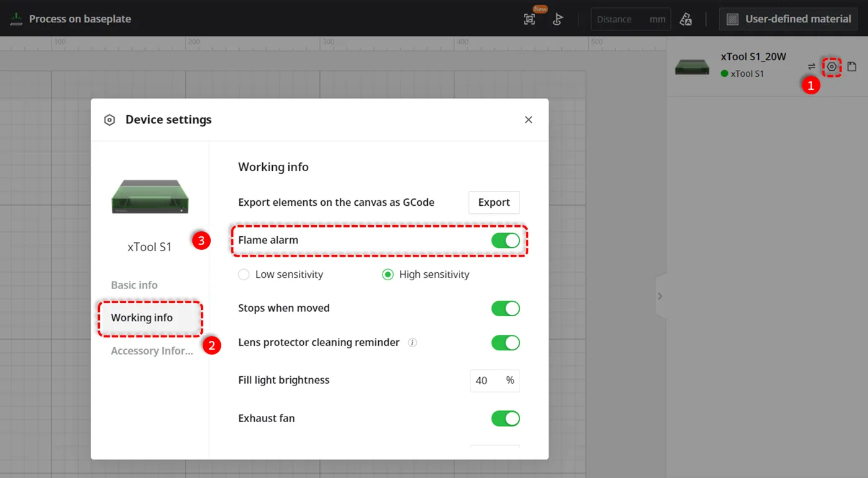Open the Basic info tab
Screen dimensions: 868x478
135,285
